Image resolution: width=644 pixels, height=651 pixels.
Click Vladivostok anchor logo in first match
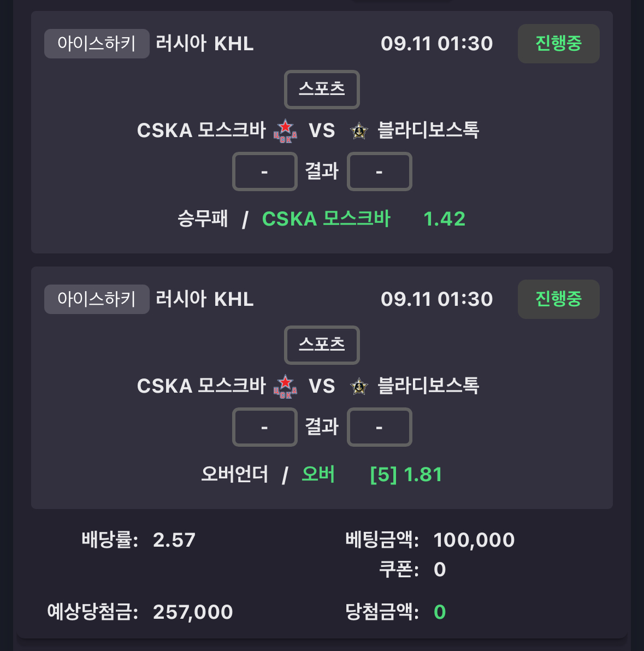click(x=359, y=131)
